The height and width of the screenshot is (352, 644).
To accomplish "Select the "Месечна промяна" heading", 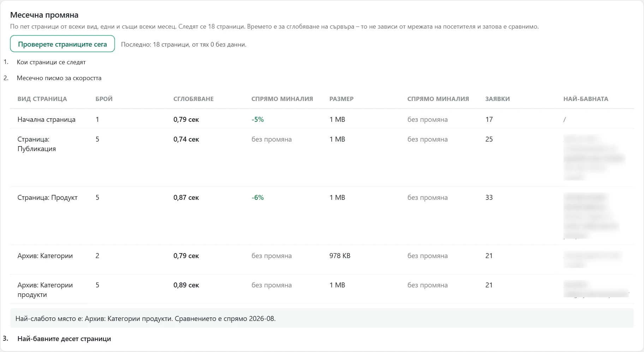I will [x=44, y=15].
